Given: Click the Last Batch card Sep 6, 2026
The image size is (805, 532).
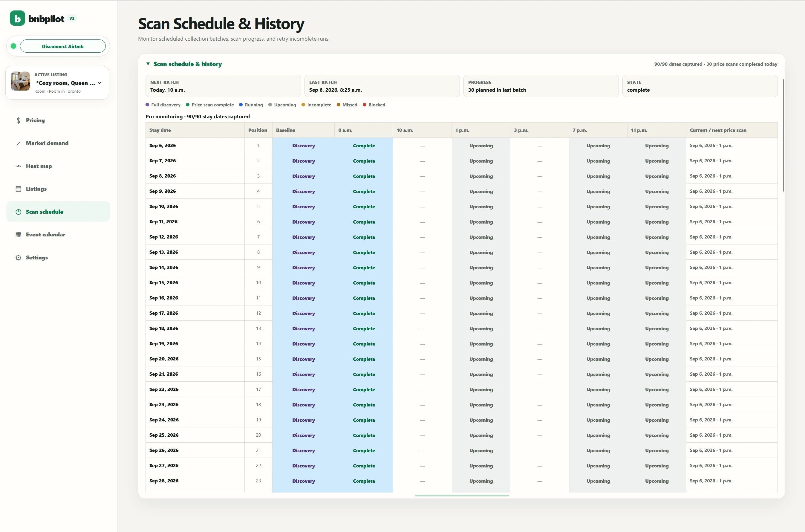Looking at the screenshot, I should [x=382, y=86].
